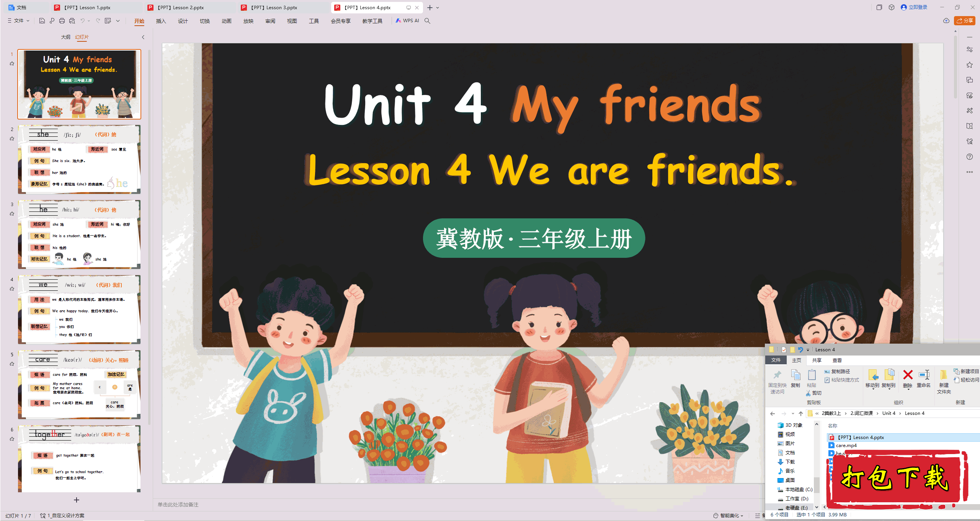Collapse the slide thumbnail panel chevron
Image resolution: width=980 pixels, height=521 pixels.
(143, 37)
